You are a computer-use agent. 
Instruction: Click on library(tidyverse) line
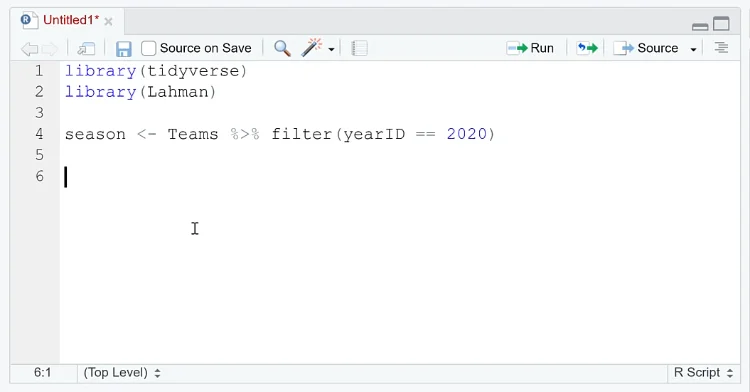156,71
